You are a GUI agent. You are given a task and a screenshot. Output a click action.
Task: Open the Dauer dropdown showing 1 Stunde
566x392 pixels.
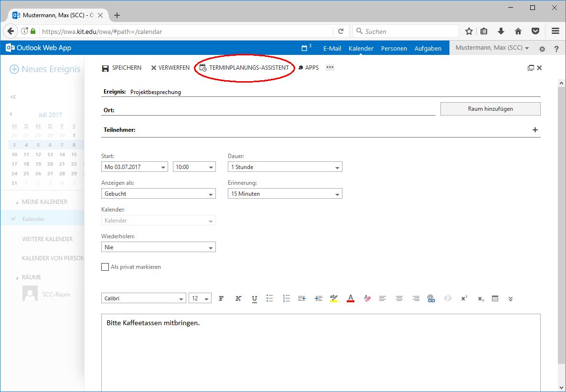coord(285,167)
